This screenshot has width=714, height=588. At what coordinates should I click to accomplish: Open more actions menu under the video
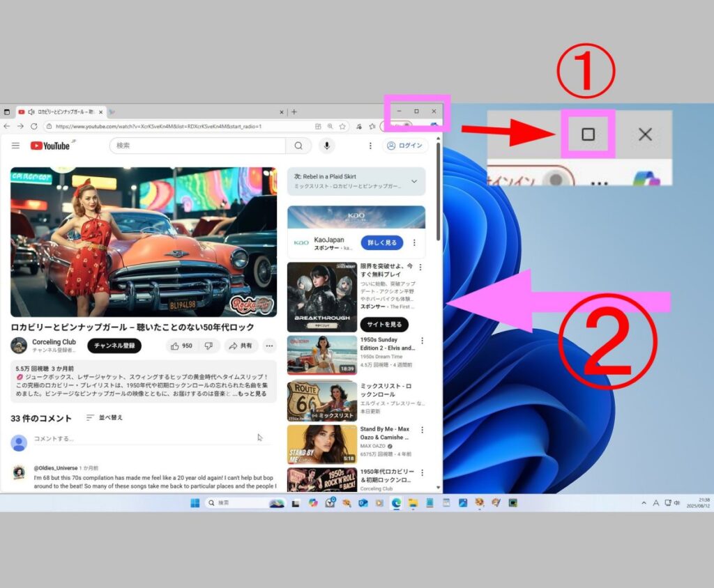(269, 346)
